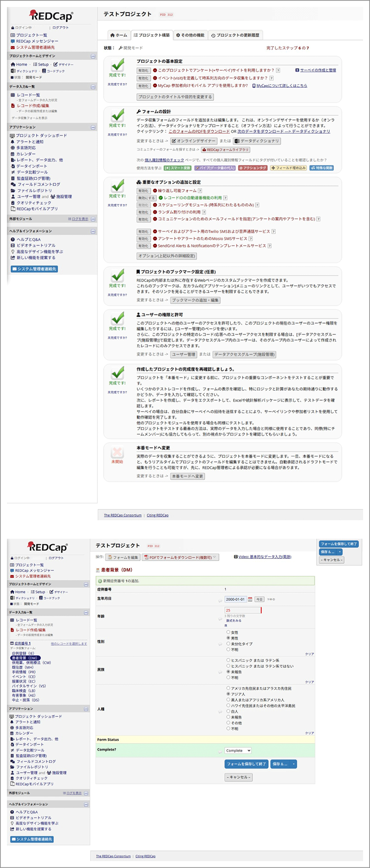Image resolution: width=370 pixels, height=868 pixels.
Task: Open the PDFでフォームをダウンロード dropdown
Action: point(180,557)
